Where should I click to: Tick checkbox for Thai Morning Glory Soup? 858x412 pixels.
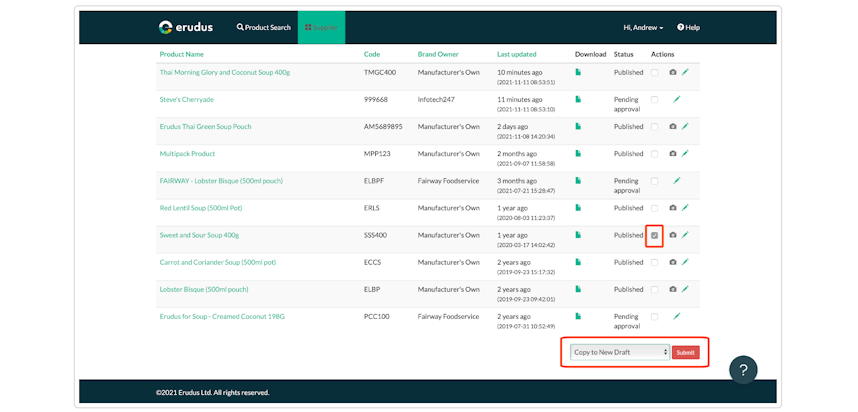[x=654, y=72]
